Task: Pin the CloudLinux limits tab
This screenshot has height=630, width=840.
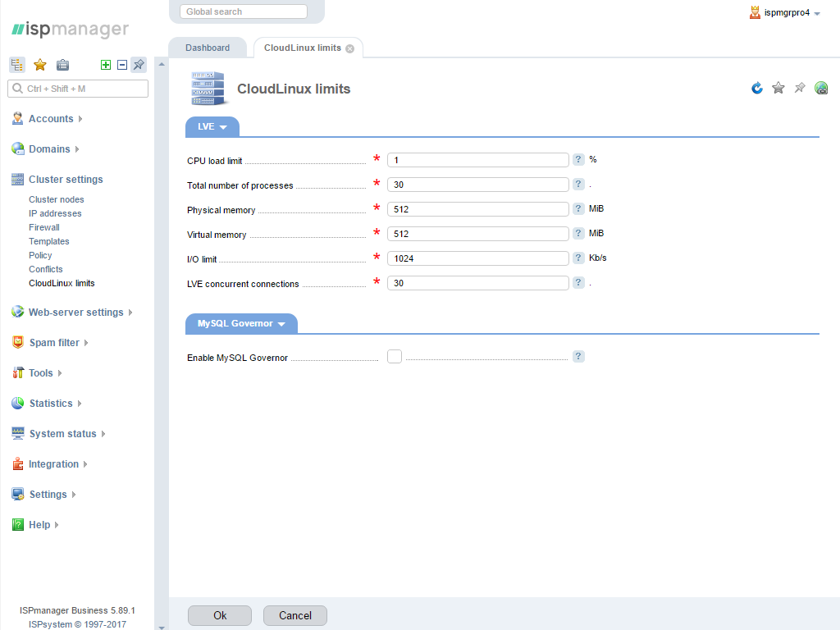Action: click(x=800, y=88)
